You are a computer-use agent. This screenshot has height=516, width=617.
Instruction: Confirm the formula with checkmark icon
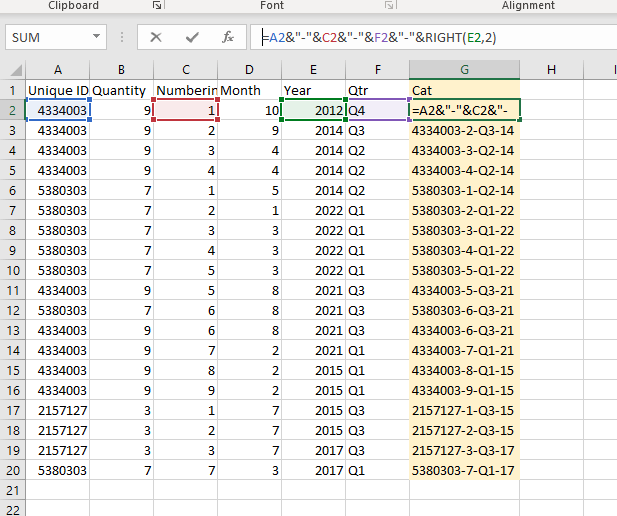point(192,37)
